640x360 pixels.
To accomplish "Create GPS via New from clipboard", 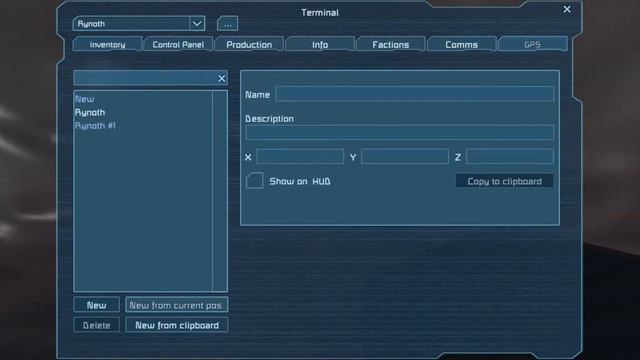I will [176, 325].
